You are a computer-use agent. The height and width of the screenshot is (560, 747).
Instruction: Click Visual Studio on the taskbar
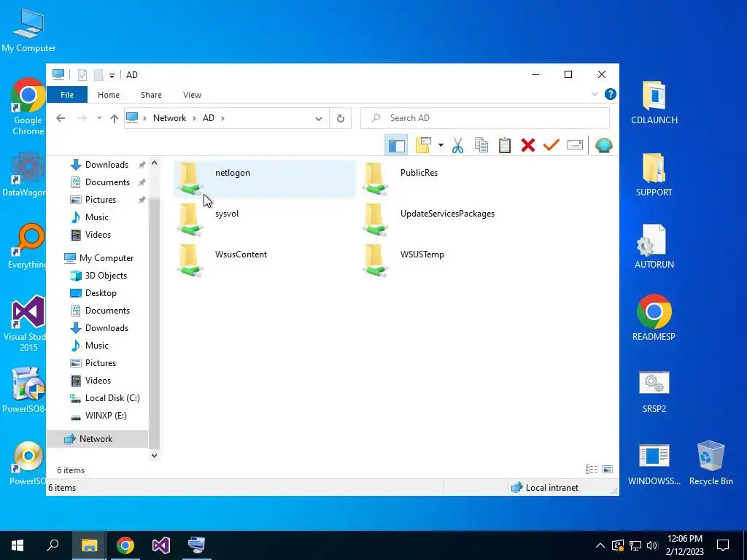click(161, 545)
